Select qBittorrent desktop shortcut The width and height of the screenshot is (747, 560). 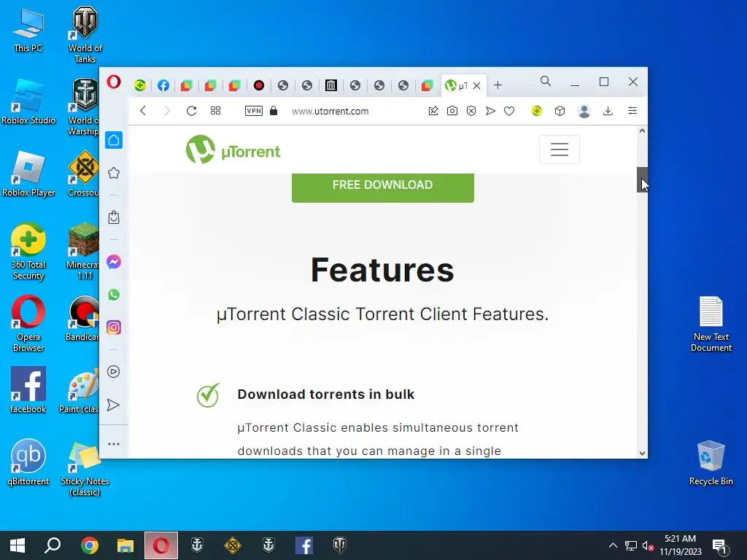click(x=28, y=462)
